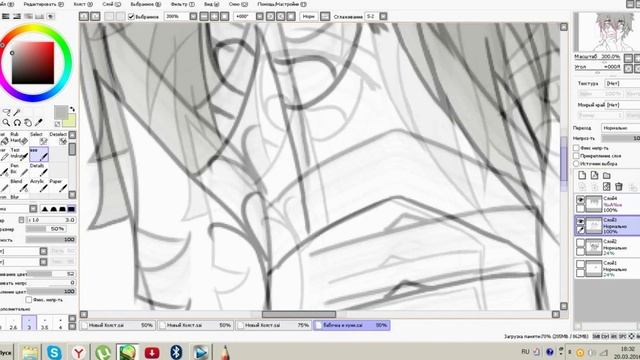
Task: Open the brush edge shape dropdown
Action: [x=33, y=209]
